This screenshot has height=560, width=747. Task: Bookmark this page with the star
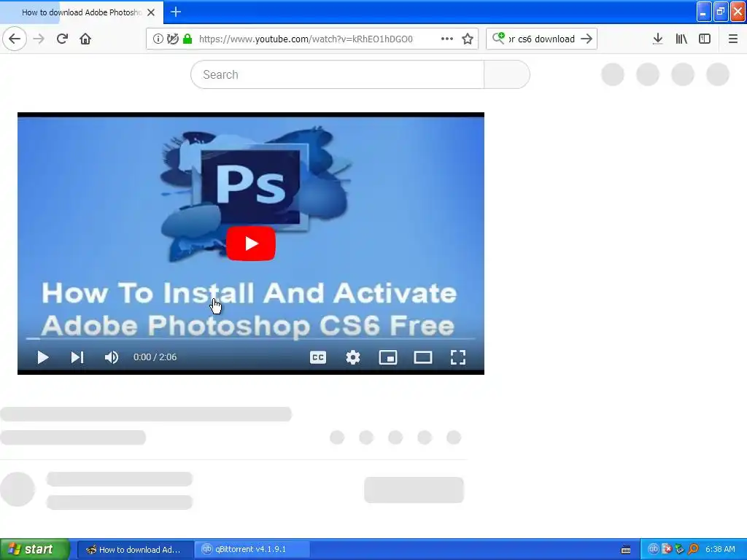[x=468, y=39]
